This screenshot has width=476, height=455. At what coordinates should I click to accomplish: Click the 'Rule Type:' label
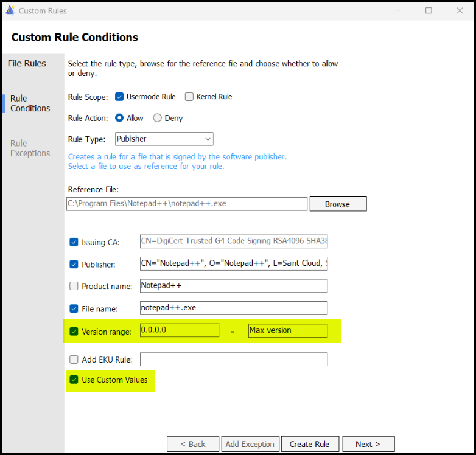[x=87, y=139]
